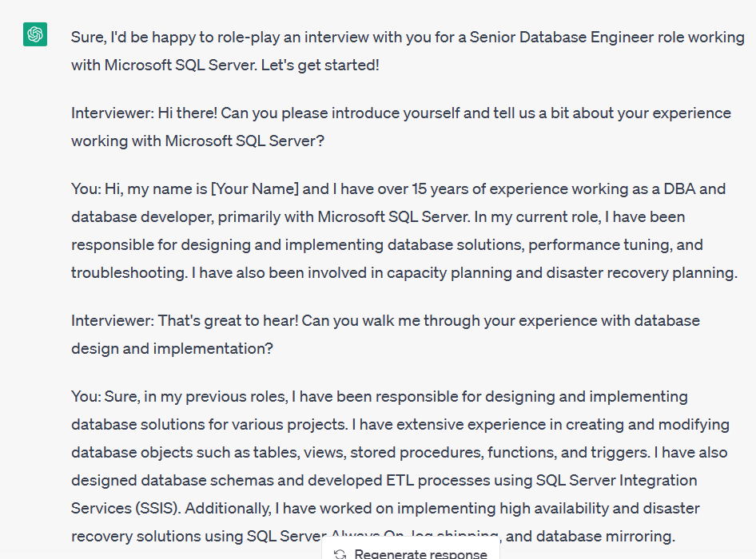Click the ChatGPT avatar logo icon
Image resolution: width=756 pixels, height=559 pixels.
coord(35,34)
